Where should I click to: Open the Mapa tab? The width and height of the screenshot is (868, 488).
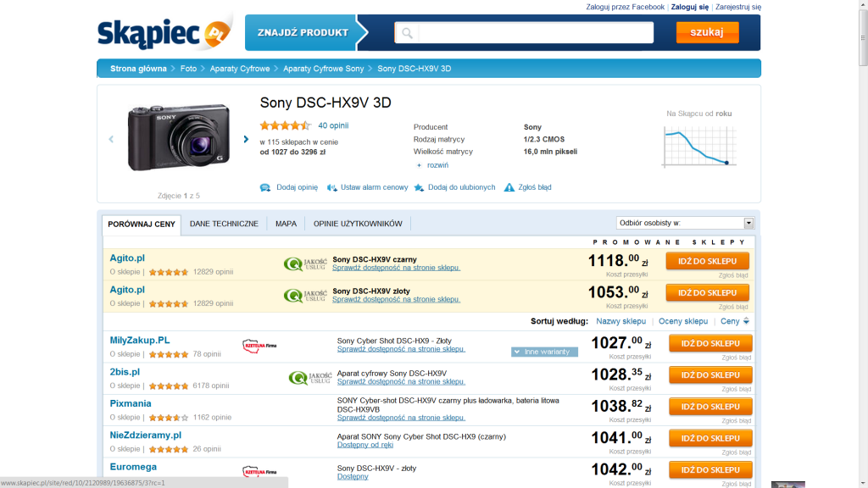point(287,224)
